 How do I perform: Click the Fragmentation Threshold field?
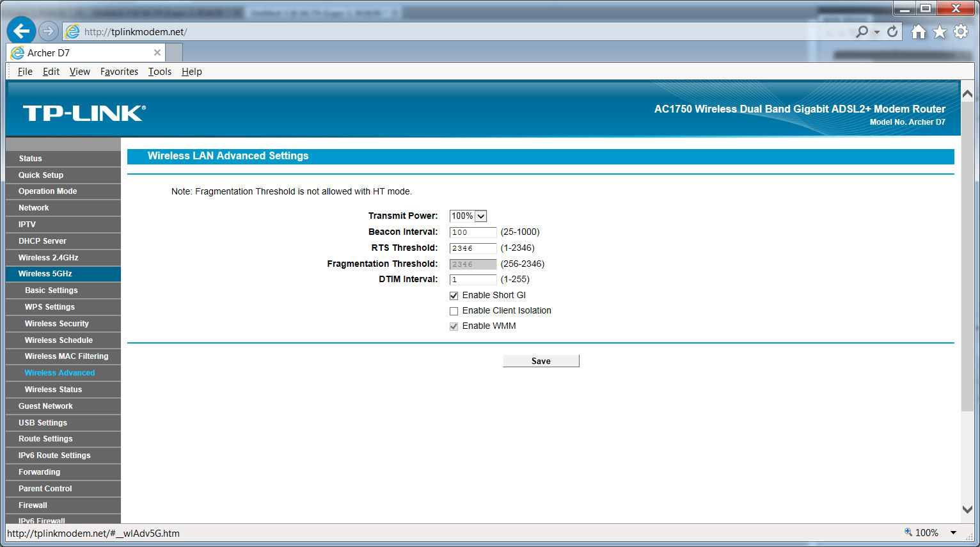click(473, 264)
